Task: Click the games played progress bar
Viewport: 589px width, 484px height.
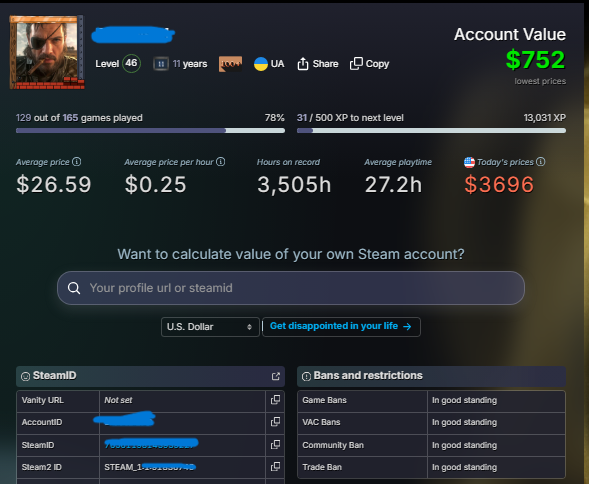Action: tap(150, 130)
